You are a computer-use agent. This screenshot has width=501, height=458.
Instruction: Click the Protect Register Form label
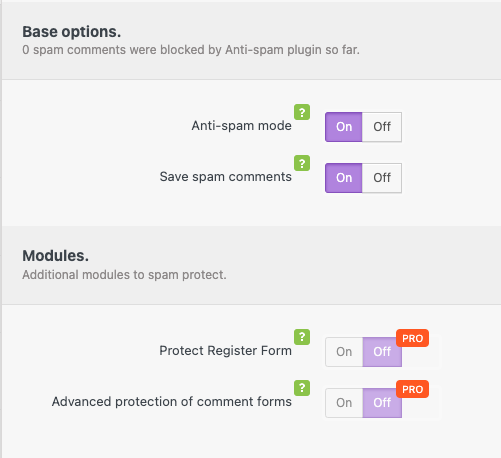tap(226, 351)
